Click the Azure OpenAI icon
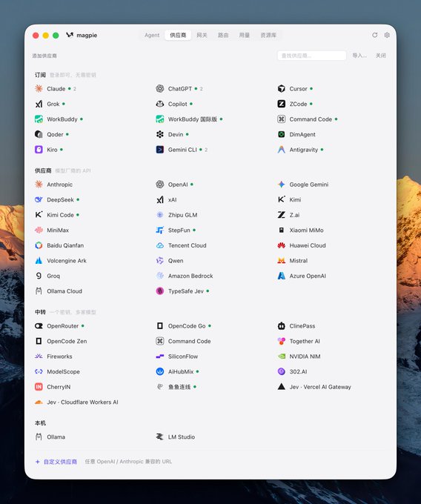Viewport: 421px width, 504px height. coord(281,276)
